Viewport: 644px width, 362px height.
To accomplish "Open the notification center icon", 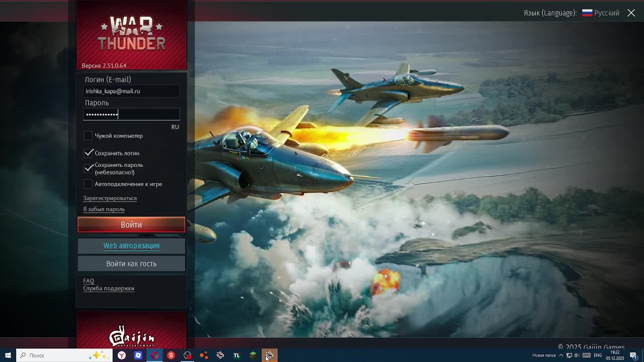I will (633, 355).
